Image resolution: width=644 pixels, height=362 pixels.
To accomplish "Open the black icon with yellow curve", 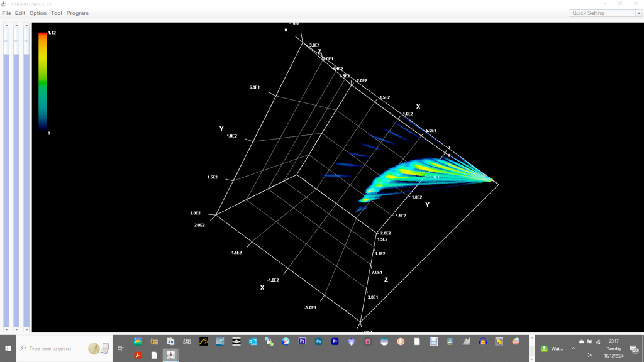I will (x=203, y=341).
